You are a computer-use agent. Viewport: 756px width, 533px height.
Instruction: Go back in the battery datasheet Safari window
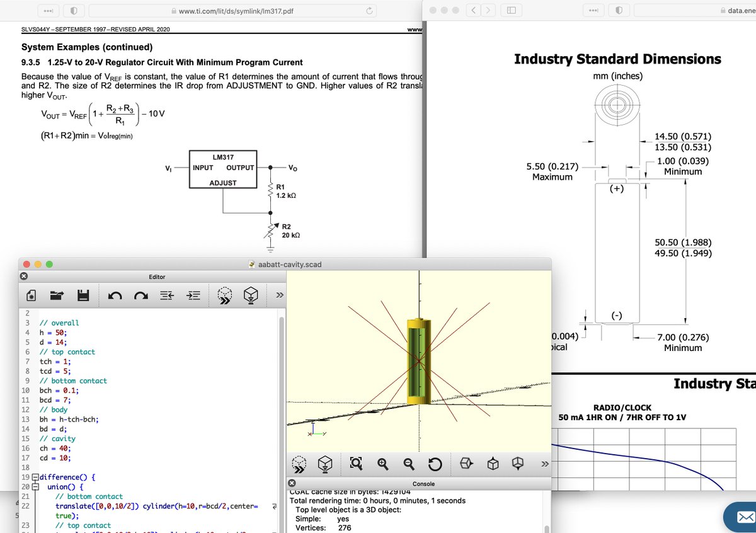click(x=473, y=11)
